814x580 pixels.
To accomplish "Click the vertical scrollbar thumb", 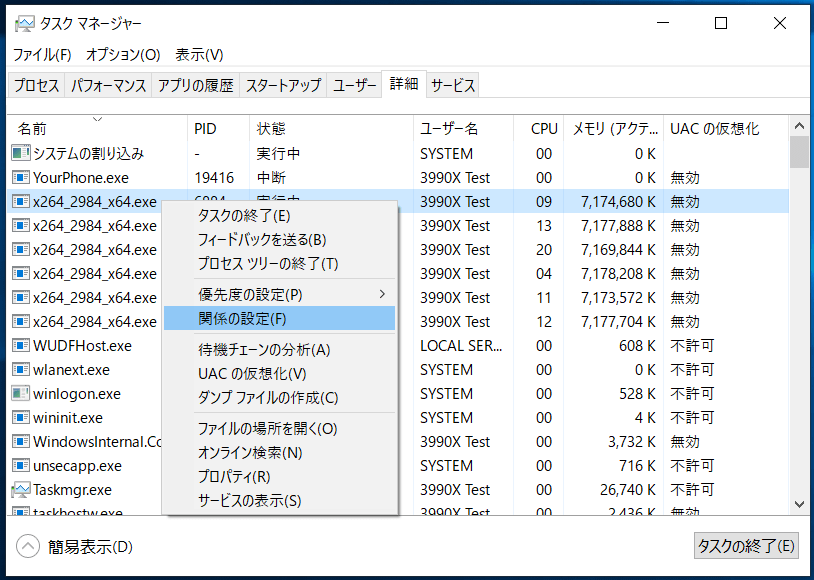I will click(x=799, y=152).
